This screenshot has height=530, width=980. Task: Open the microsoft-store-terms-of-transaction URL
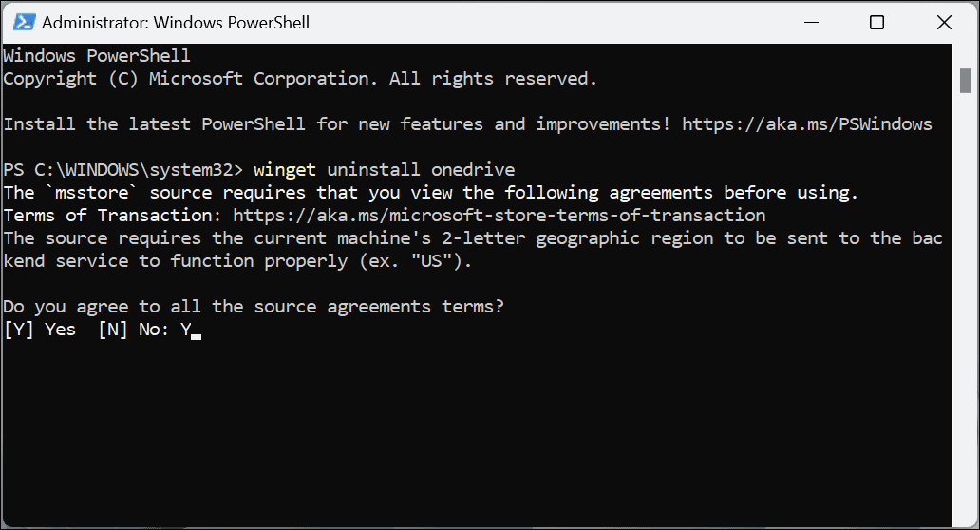click(499, 216)
